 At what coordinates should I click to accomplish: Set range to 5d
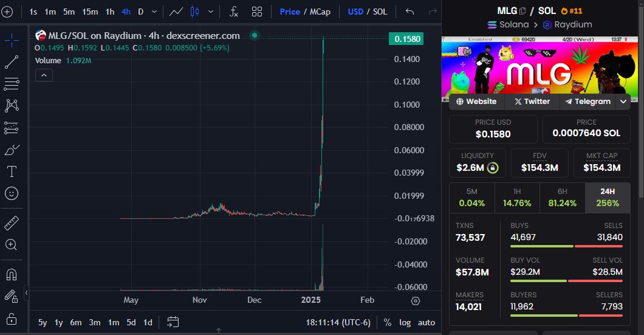pos(131,323)
